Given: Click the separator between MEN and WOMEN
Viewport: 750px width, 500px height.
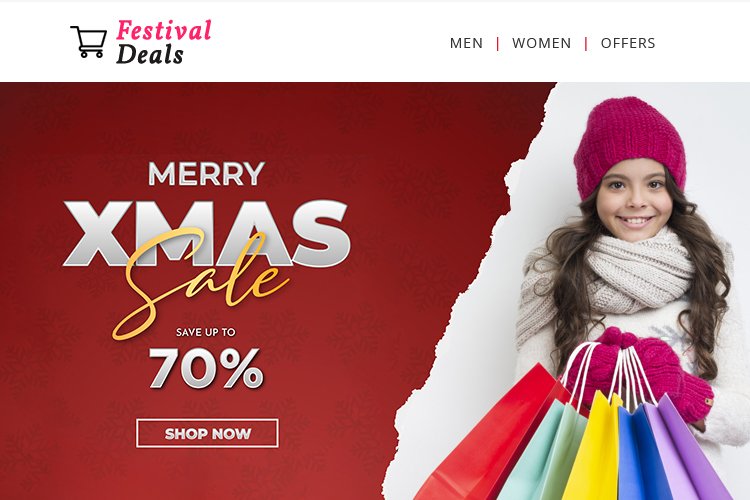Looking at the screenshot, I should point(498,44).
